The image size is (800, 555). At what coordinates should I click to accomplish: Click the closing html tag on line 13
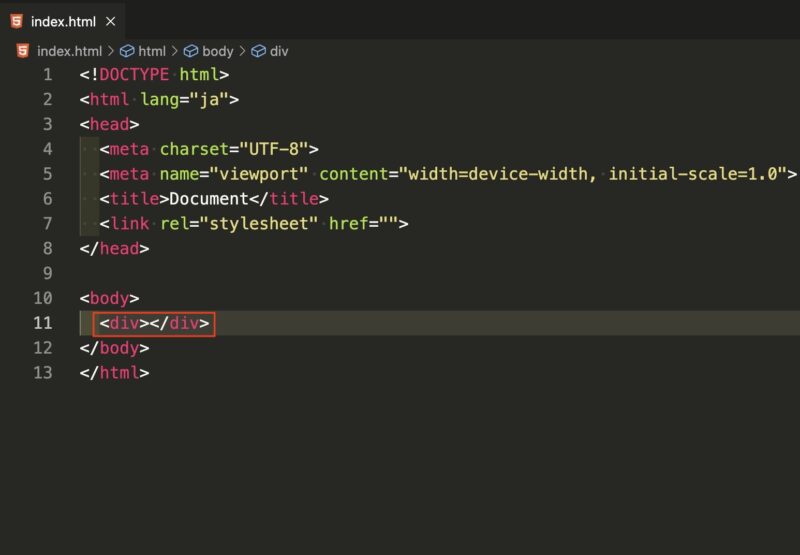coord(114,373)
